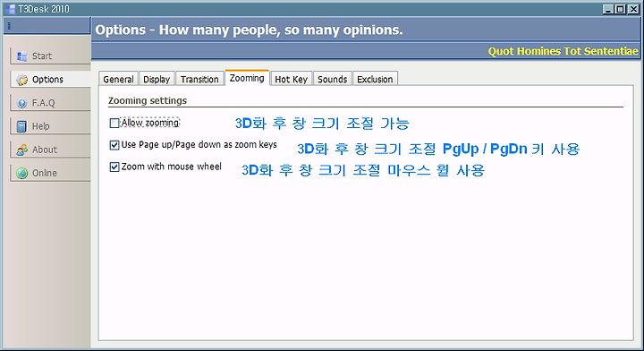Image resolution: width=644 pixels, height=351 pixels.
Task: Select the Zooming tab
Action: coord(247,78)
